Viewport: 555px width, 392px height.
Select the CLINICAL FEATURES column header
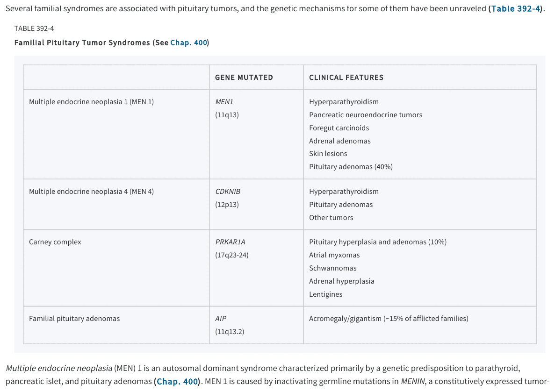(x=346, y=78)
